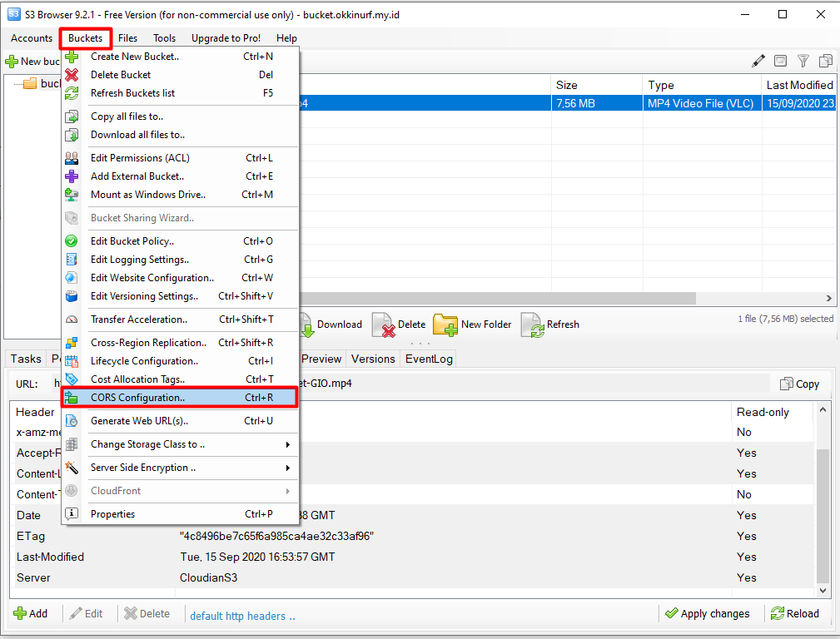Click the Copy all files to icon
840x639 pixels.
click(72, 116)
